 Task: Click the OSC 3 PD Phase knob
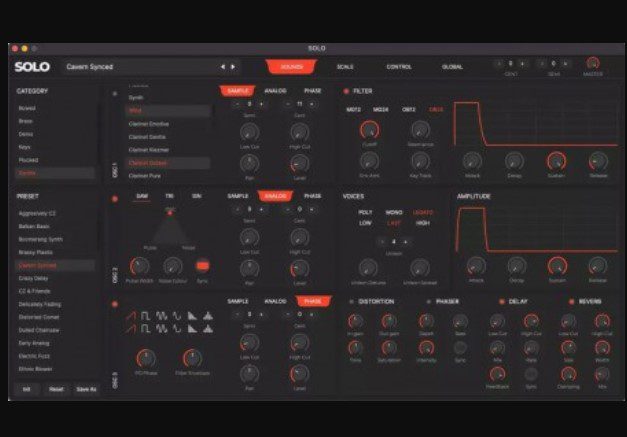tap(146, 359)
